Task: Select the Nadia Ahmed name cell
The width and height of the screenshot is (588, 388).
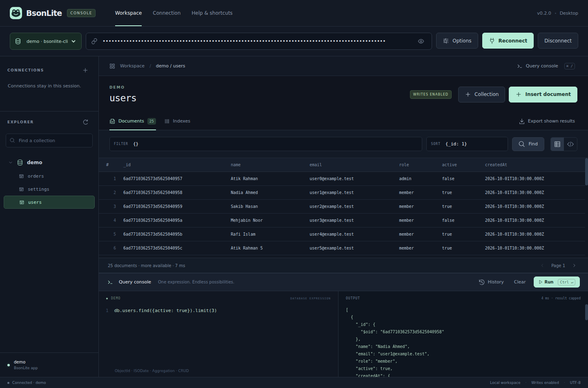Action: pos(244,193)
